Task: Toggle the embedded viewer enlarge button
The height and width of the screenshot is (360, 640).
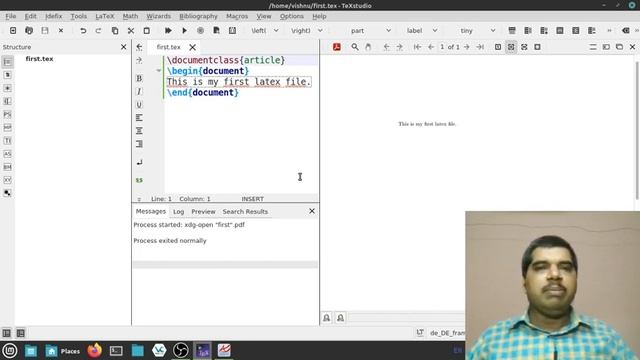Action: [x=606, y=47]
